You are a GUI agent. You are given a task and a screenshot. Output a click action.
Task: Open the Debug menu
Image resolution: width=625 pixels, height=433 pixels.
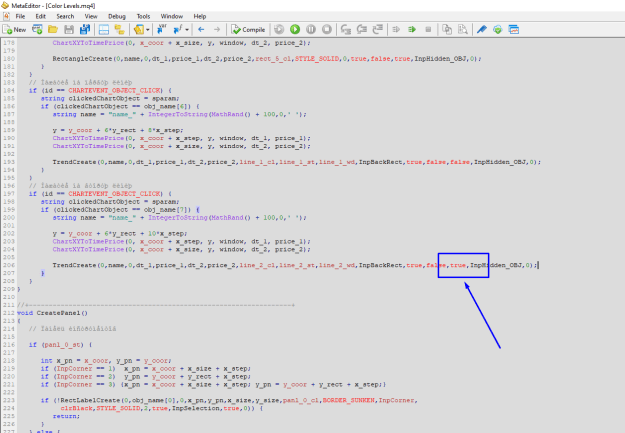(x=117, y=16)
